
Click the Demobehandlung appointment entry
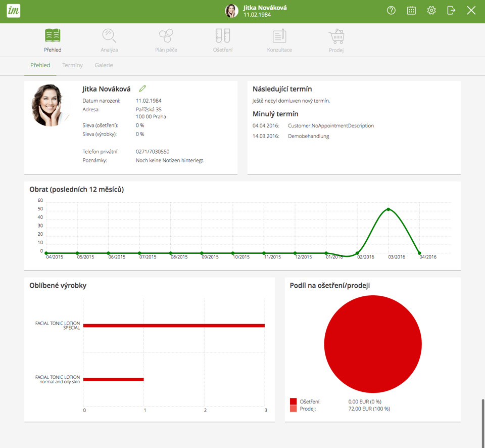point(308,136)
